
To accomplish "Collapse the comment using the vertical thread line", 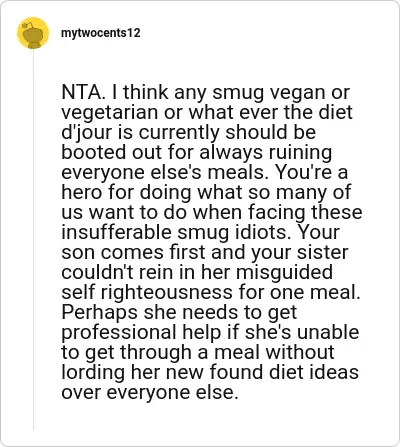I will pyautogui.click(x=33, y=240).
